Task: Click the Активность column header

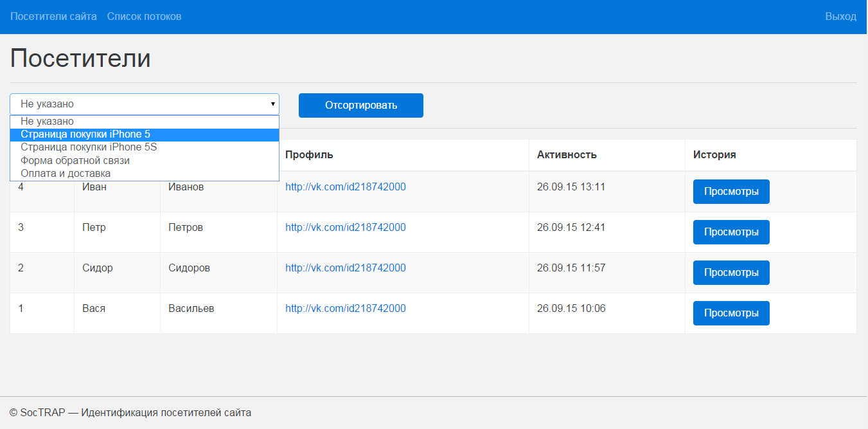Action: pos(567,155)
